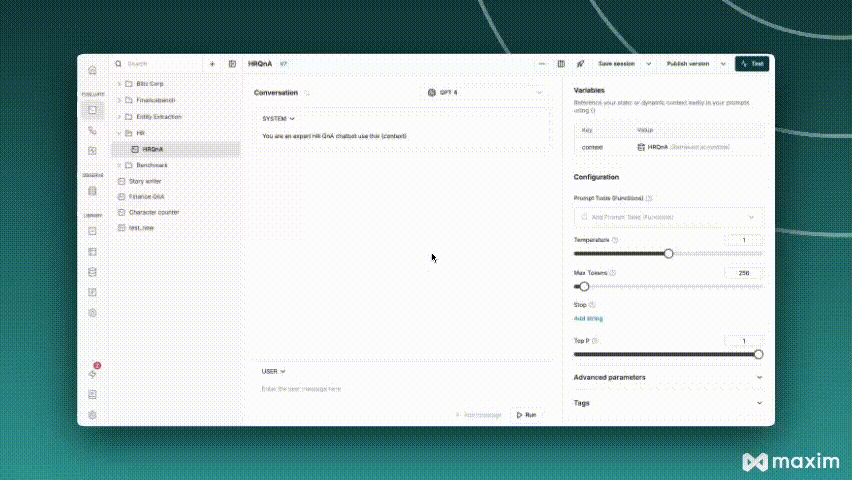
Task: Click the Publish version button
Action: (688, 64)
